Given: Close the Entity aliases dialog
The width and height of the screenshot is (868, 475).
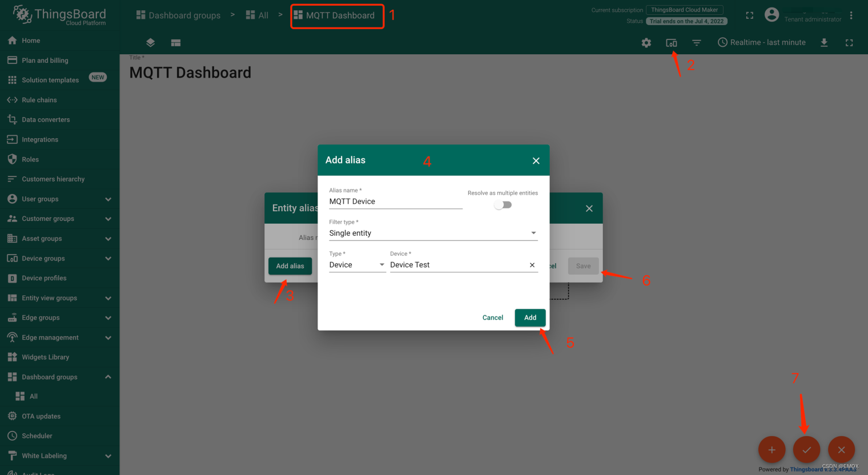Looking at the screenshot, I should click(589, 208).
